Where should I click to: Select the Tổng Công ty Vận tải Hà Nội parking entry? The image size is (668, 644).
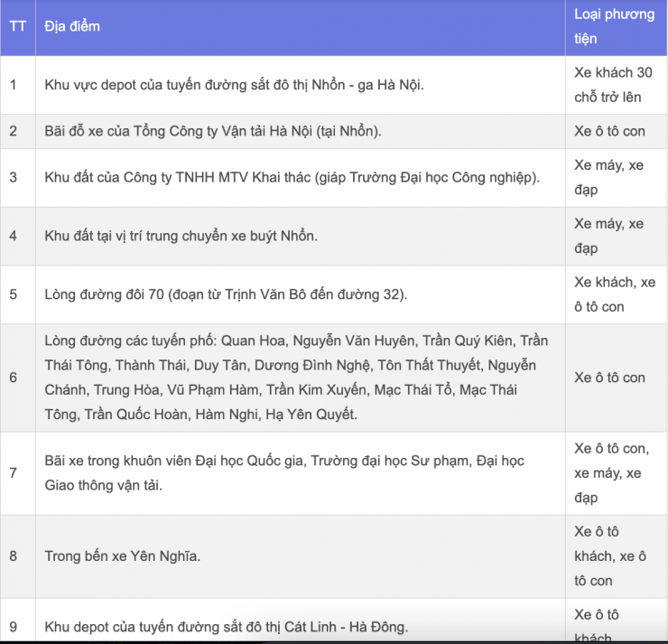(213, 131)
